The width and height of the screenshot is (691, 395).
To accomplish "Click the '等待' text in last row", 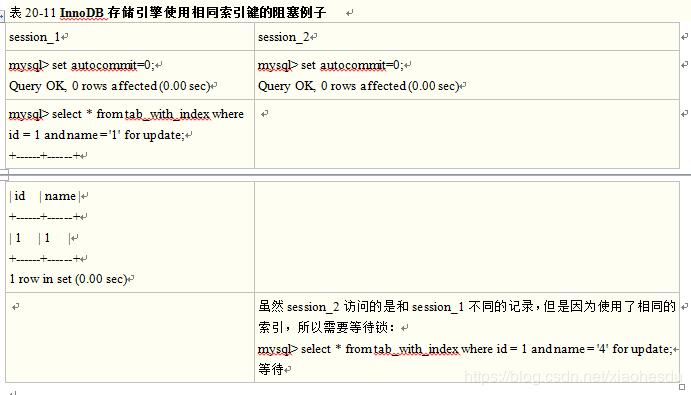I will point(271,369).
